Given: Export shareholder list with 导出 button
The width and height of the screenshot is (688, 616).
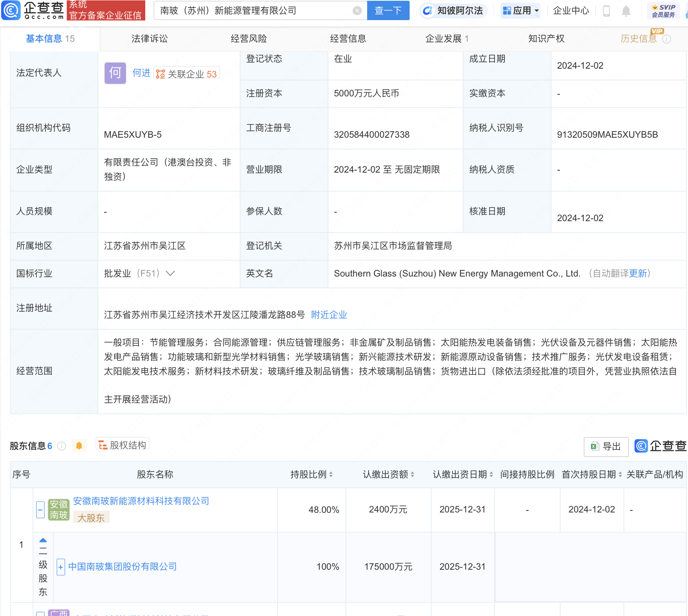Looking at the screenshot, I should (x=606, y=446).
